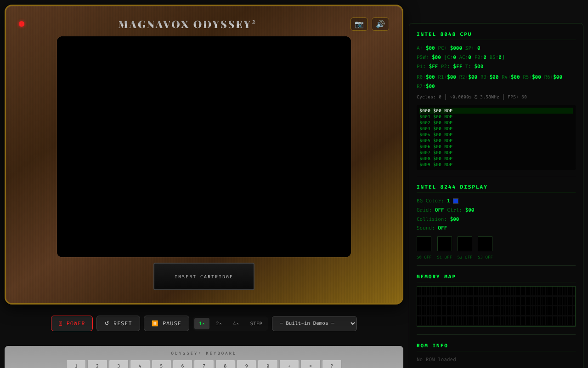The image size is (588, 368).
Task: Switch to 2× speed
Action: pos(219,323)
